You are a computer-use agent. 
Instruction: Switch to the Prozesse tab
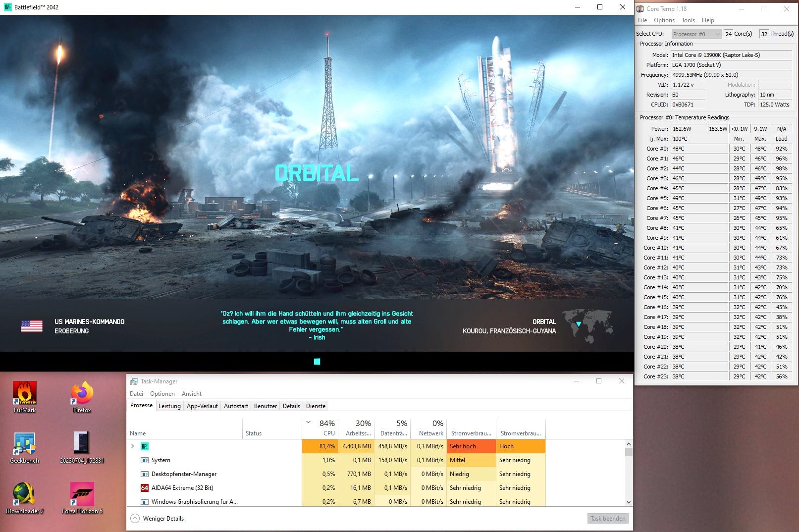tap(141, 405)
